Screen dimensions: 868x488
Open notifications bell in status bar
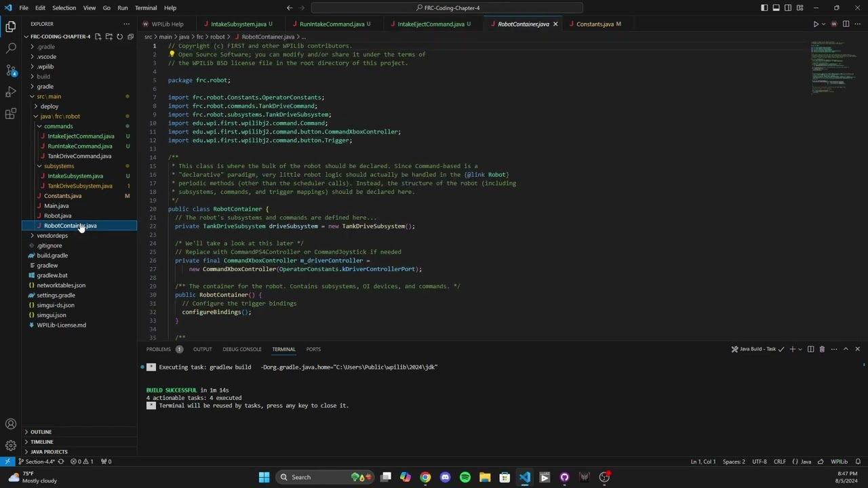click(x=858, y=462)
